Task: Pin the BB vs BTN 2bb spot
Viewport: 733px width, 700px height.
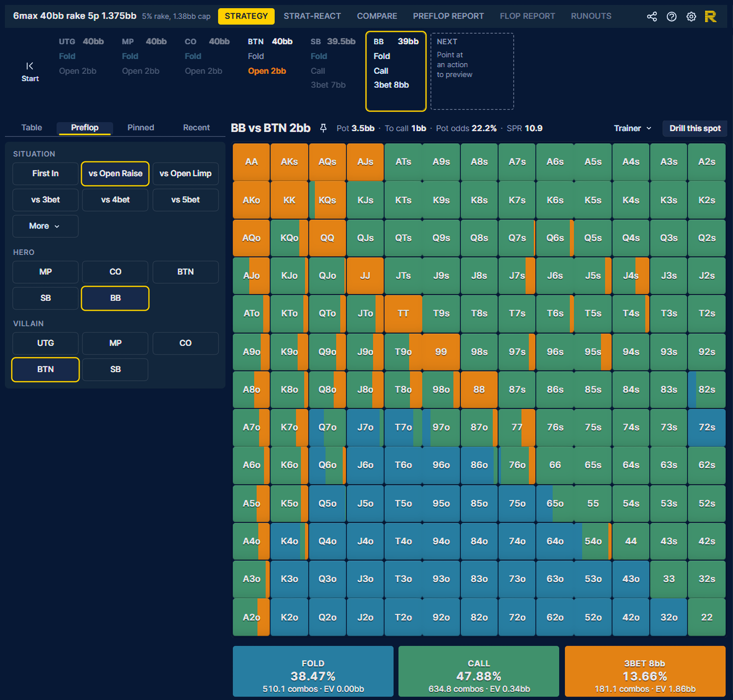Action: (x=323, y=128)
